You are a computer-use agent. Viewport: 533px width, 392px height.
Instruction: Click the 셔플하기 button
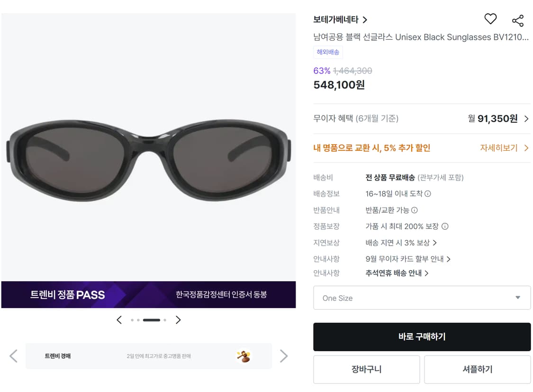(477, 369)
